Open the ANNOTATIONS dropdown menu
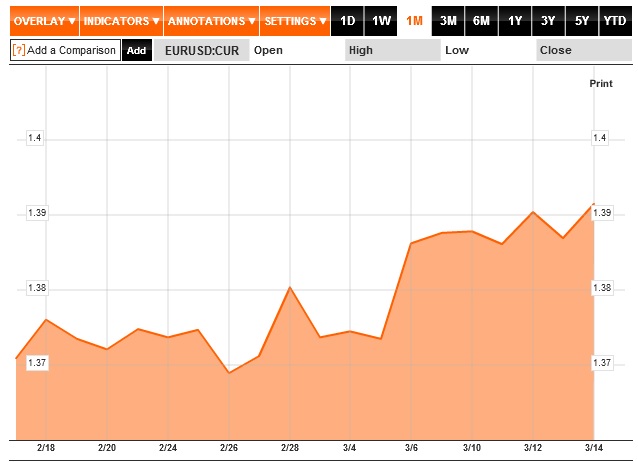This screenshot has width=638, height=462. (210, 20)
